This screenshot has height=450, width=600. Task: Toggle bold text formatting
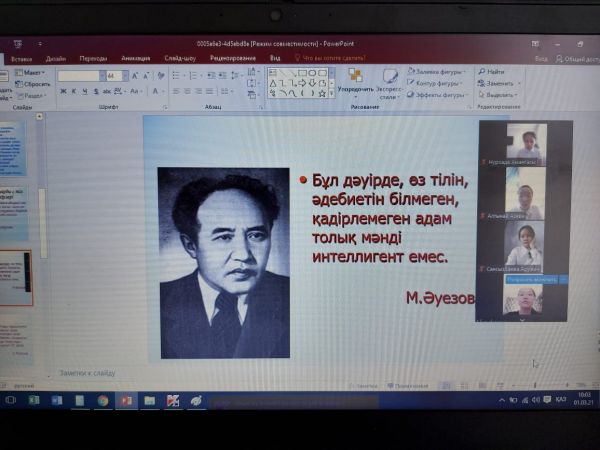pos(62,91)
